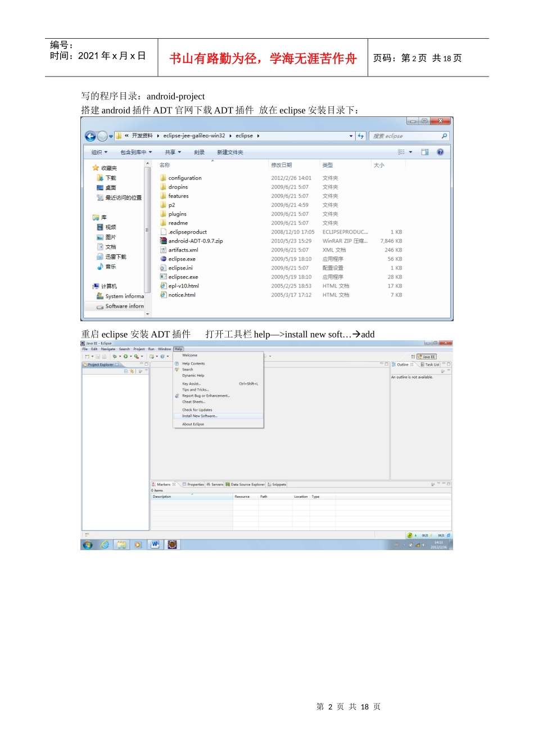This screenshot has width=534, height=756.
Task: Select About Eclipse menu entry
Action: (193, 424)
